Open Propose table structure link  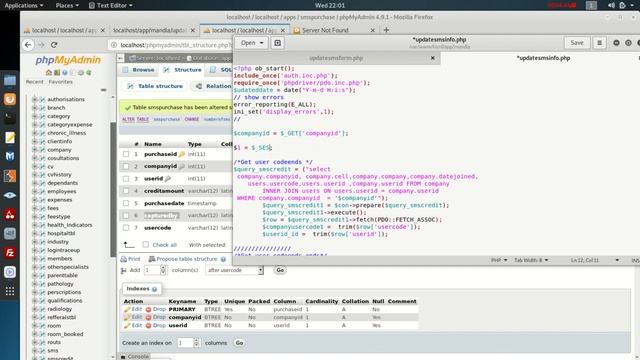182,259
